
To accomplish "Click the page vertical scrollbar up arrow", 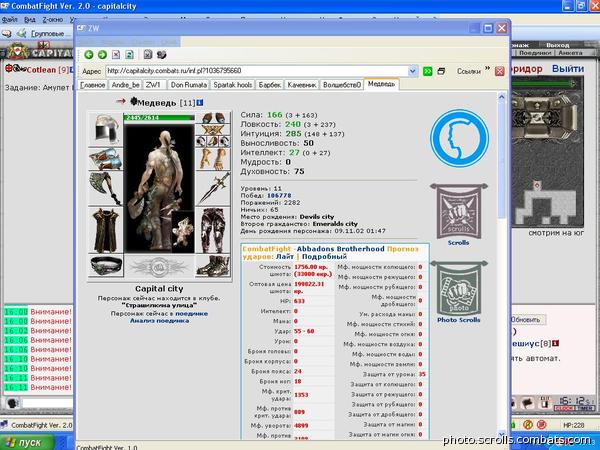I will pyautogui.click(x=502, y=97).
